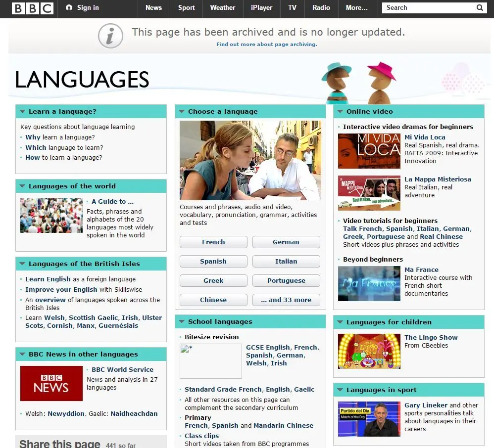Select the German language button

(286, 242)
